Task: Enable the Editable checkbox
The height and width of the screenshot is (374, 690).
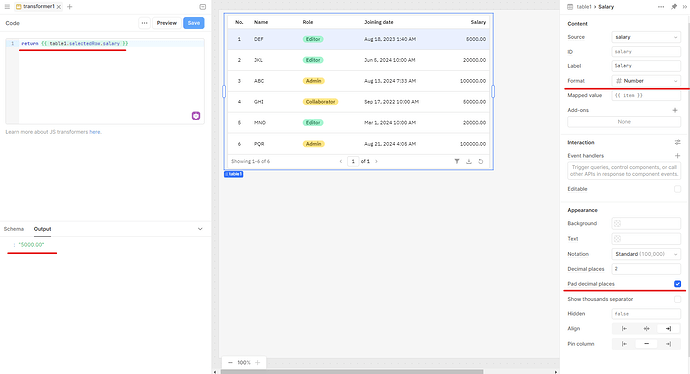Action: pyautogui.click(x=677, y=189)
